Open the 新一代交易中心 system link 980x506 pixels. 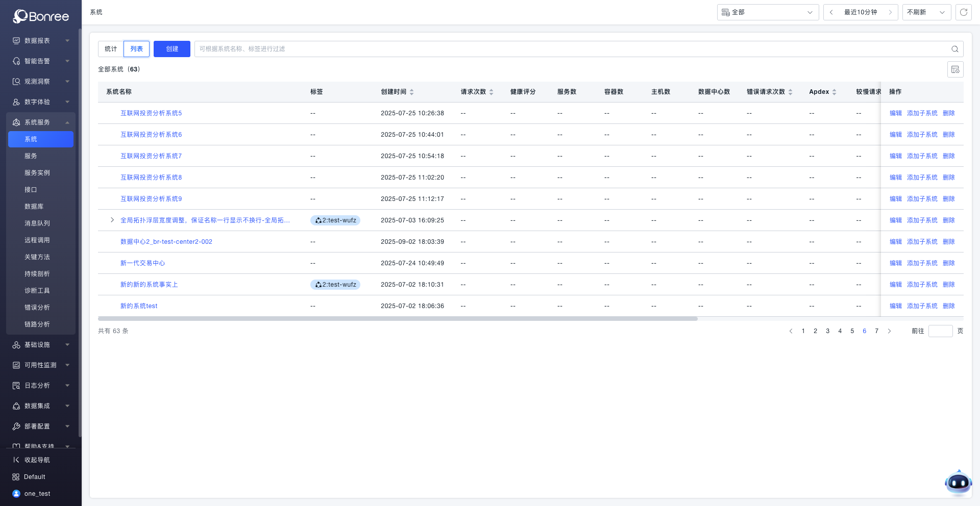click(142, 263)
